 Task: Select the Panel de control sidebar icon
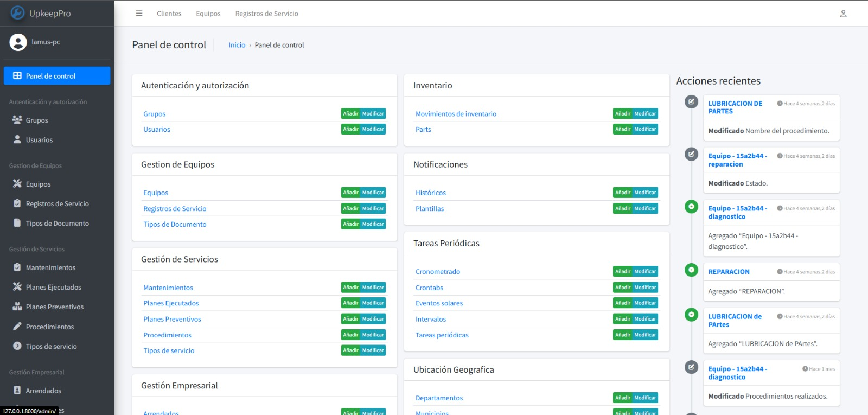[x=17, y=76]
